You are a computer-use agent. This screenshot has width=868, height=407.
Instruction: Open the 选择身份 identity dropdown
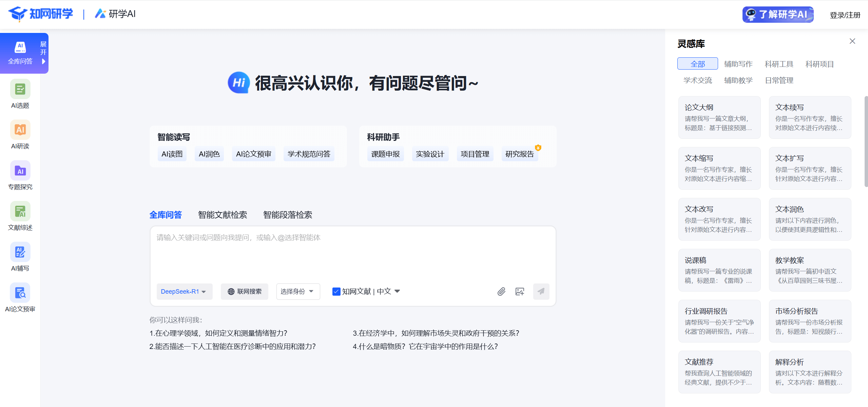click(297, 291)
